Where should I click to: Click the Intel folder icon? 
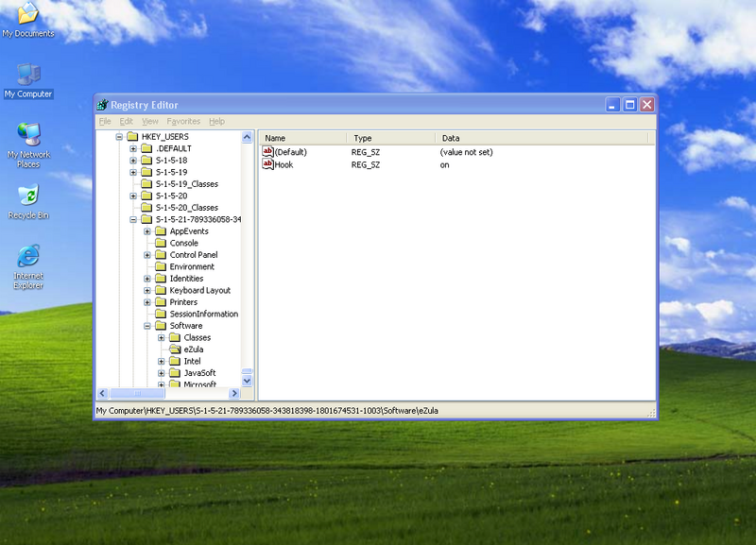pos(175,361)
